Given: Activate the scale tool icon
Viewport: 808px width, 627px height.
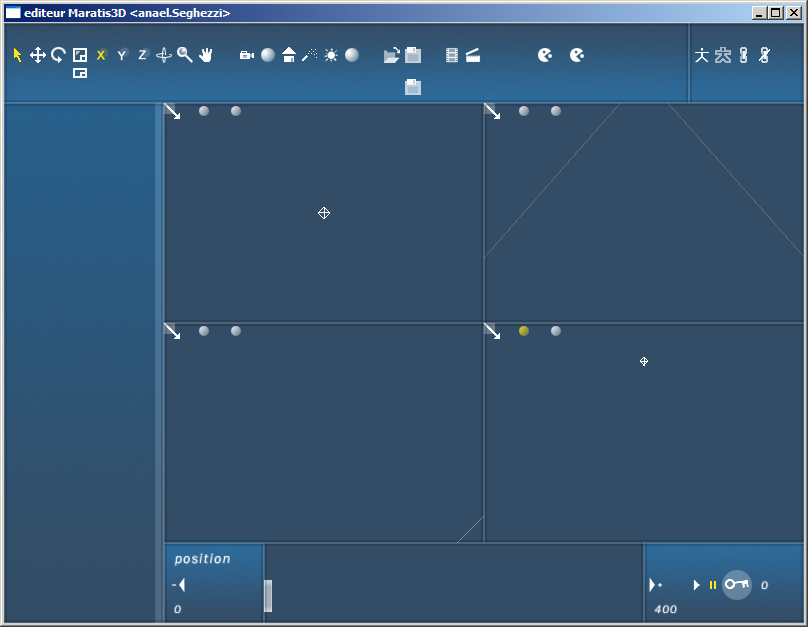Looking at the screenshot, I should point(80,55).
